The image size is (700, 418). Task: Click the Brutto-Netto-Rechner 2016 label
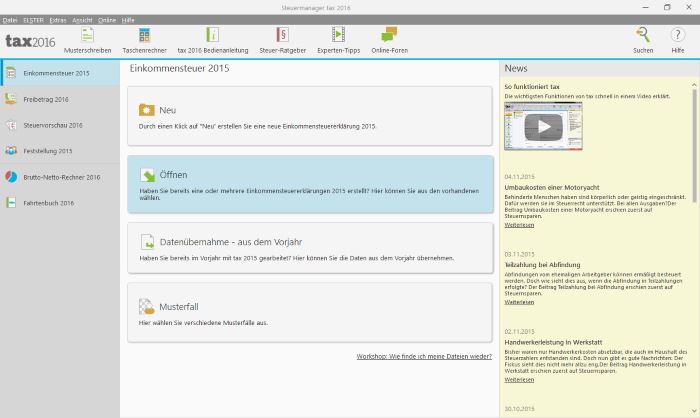pyautogui.click(x=62, y=177)
